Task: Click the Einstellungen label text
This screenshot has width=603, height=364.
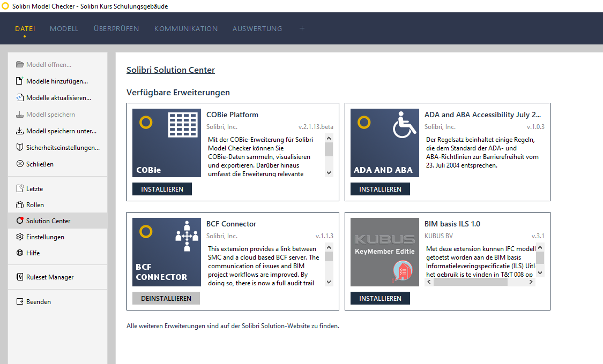Action: (x=45, y=237)
